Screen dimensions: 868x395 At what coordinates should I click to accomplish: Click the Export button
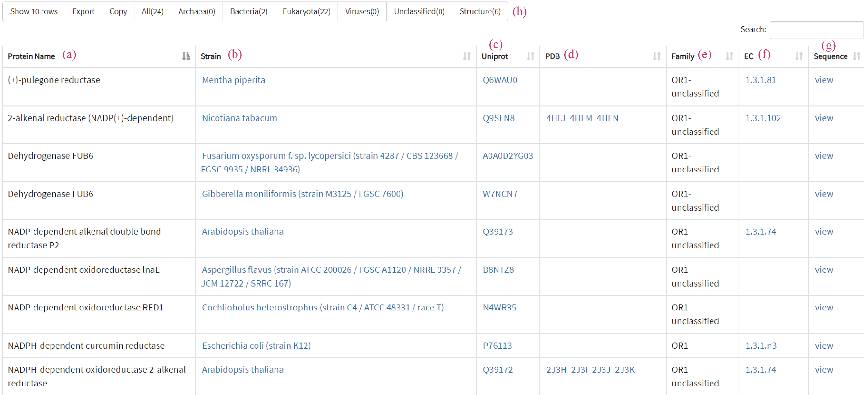click(83, 11)
